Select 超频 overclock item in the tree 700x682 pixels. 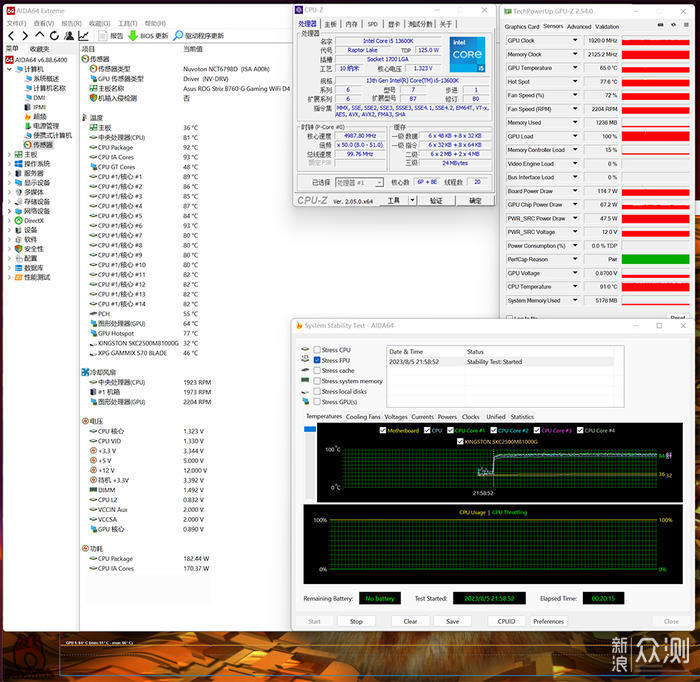40,116
